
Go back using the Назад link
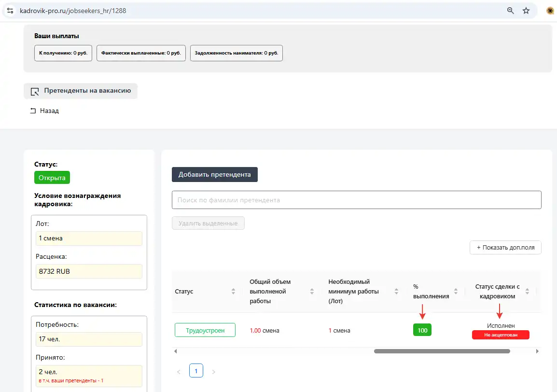(x=44, y=111)
